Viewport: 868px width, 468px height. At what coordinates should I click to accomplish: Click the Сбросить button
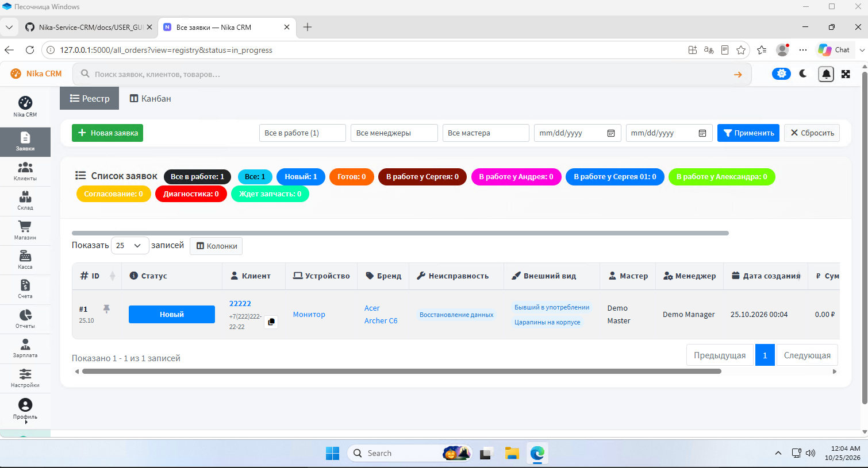point(812,133)
